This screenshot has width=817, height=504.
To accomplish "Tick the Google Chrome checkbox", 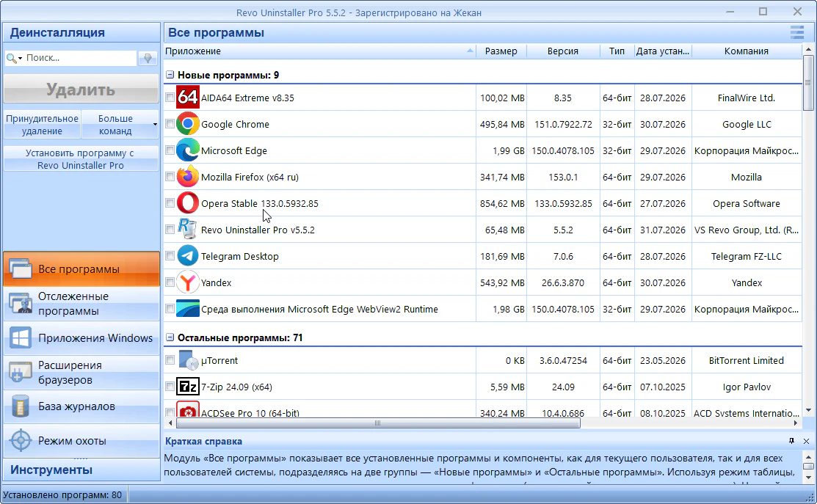I will 170,124.
